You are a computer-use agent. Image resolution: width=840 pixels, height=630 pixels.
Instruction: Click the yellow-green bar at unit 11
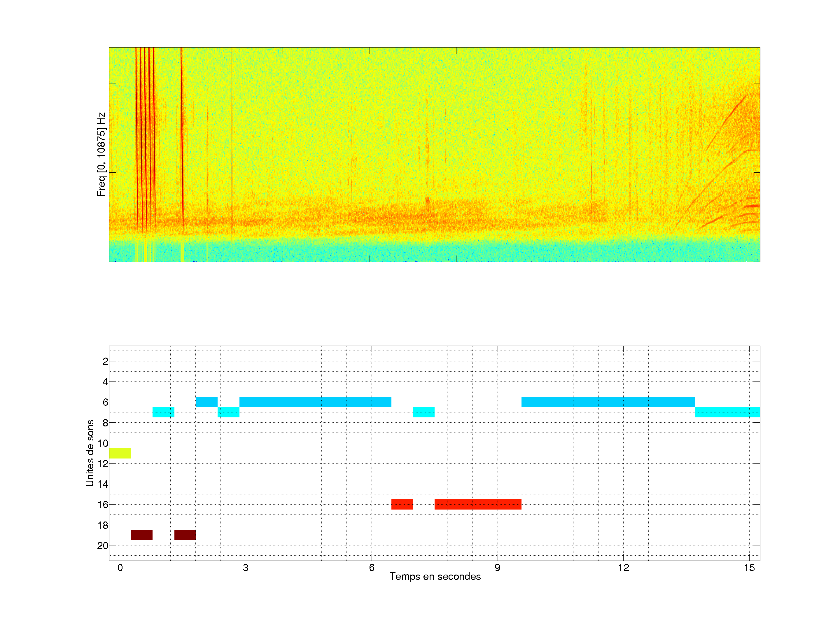(120, 453)
